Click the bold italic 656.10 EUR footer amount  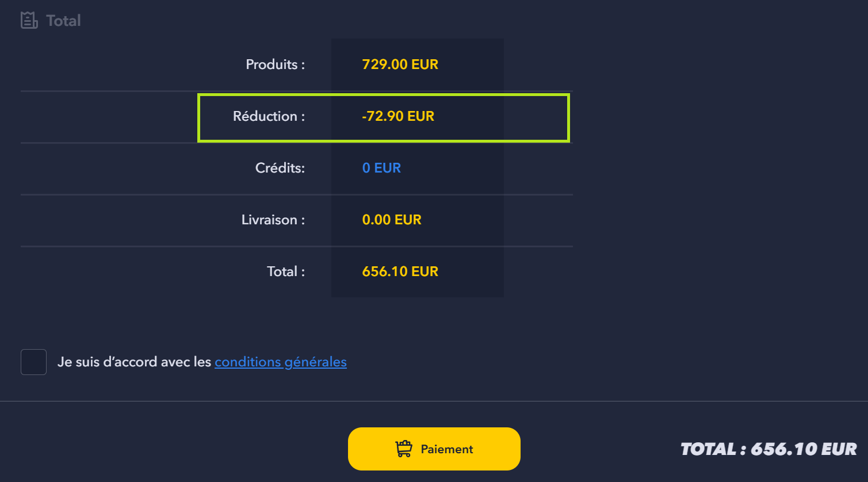point(804,449)
